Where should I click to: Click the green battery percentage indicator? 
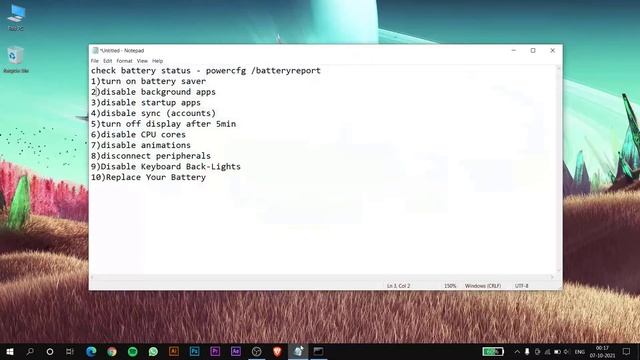click(x=493, y=351)
